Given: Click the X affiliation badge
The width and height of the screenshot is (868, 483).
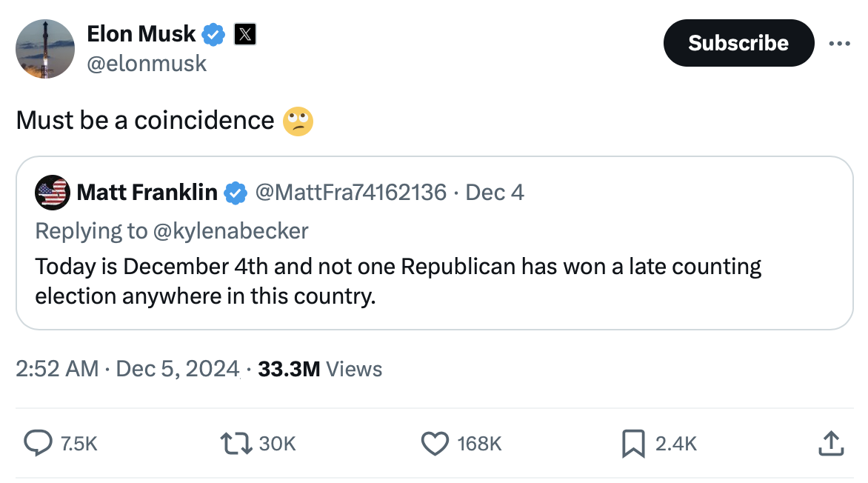Looking at the screenshot, I should [x=245, y=34].
